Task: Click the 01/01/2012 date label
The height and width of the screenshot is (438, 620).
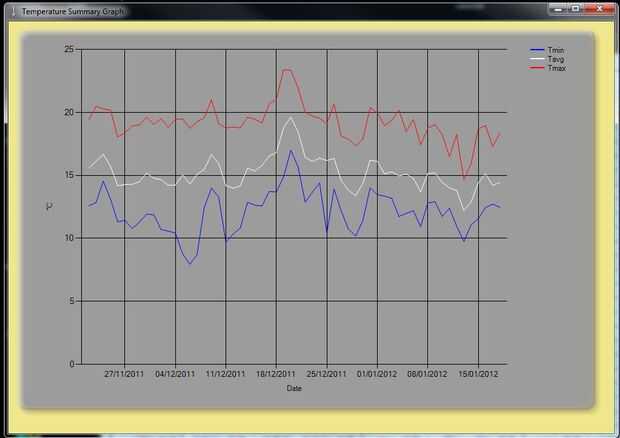Action: coord(376,374)
